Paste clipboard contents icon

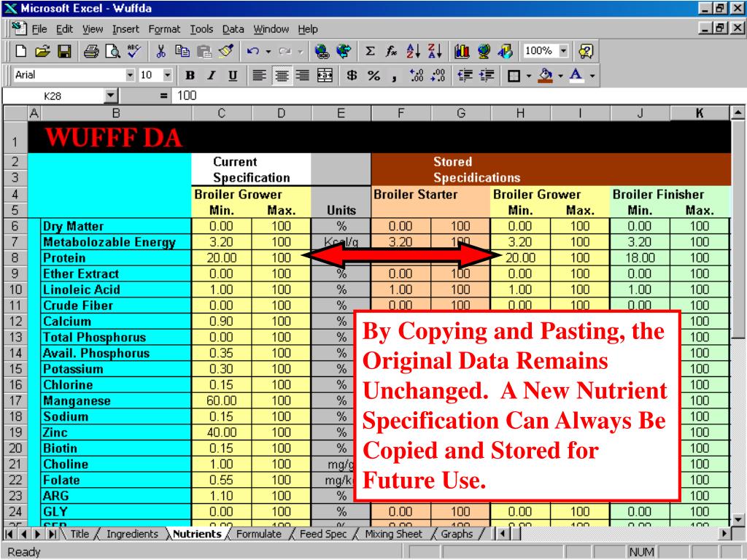[204, 51]
